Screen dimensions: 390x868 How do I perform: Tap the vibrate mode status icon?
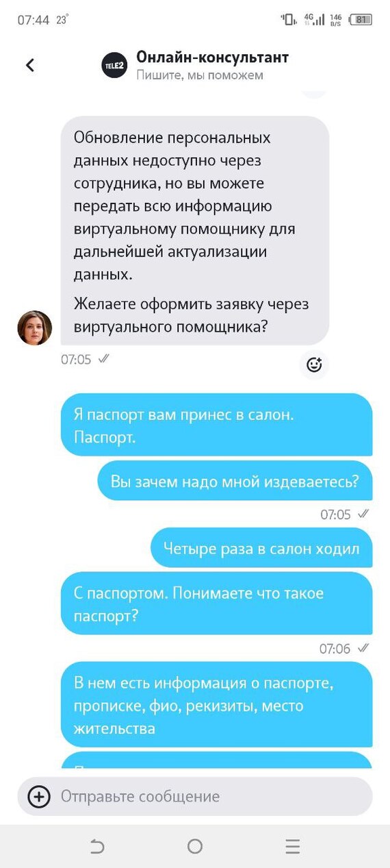coord(289,19)
